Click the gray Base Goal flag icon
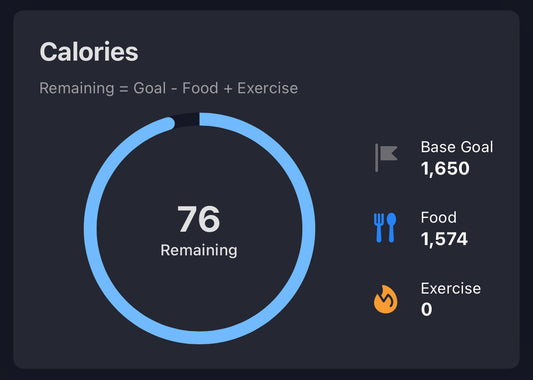This screenshot has height=380, width=533. pyautogui.click(x=386, y=158)
